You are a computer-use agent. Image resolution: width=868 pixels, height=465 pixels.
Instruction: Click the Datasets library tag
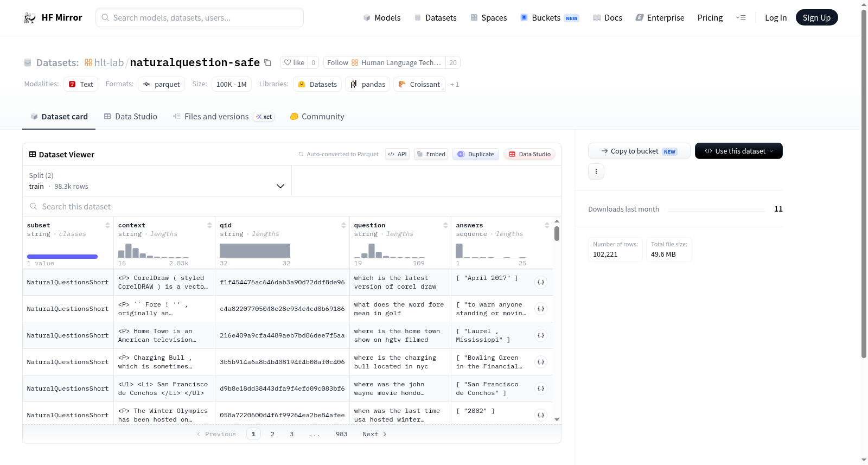(317, 84)
